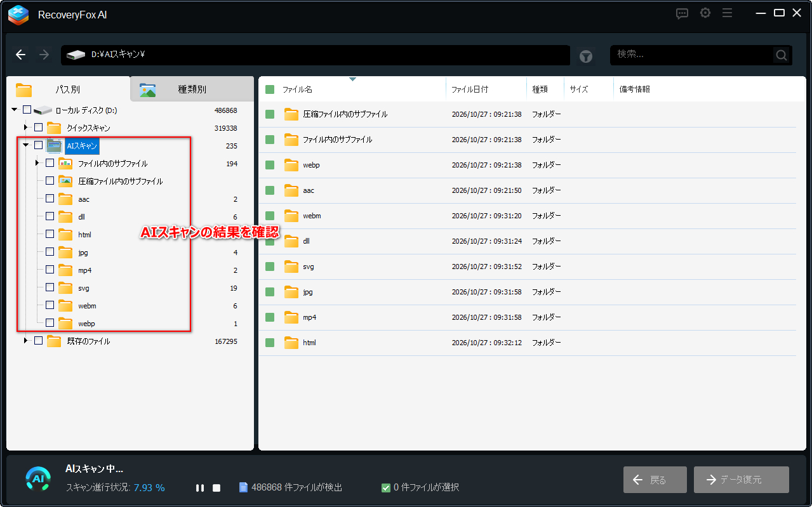Switch to the パス別 tab
Screen dimensions: 812x507
[68, 89]
